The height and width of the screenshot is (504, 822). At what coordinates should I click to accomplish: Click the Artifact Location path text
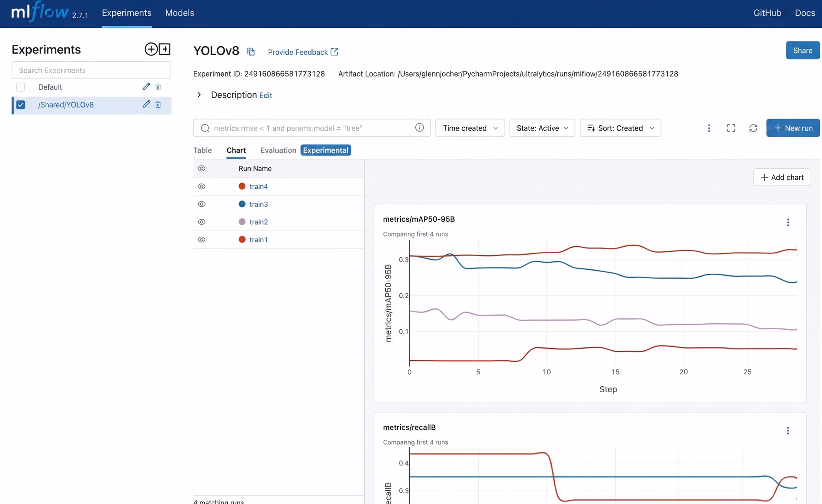[x=508, y=74]
